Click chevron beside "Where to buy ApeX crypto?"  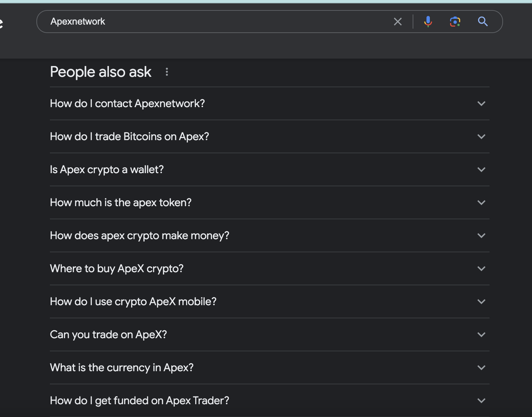[x=481, y=269]
